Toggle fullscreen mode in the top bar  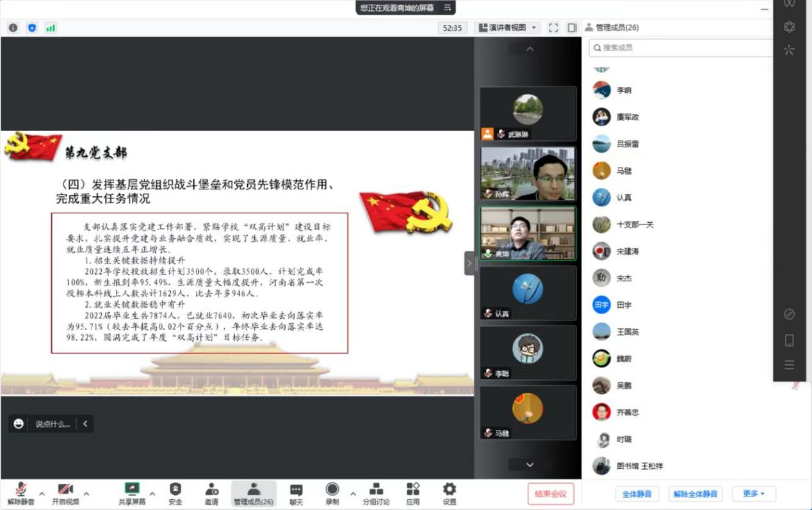point(553,28)
